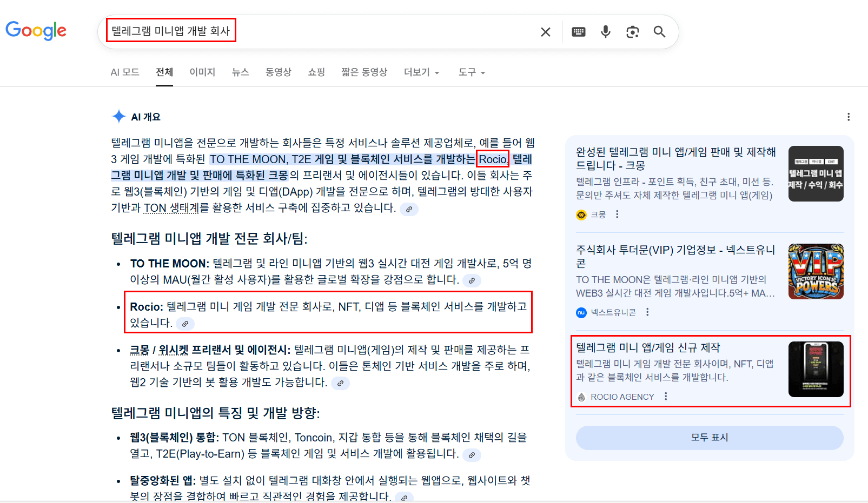Open the on-screen keyboard icon

[x=578, y=32]
